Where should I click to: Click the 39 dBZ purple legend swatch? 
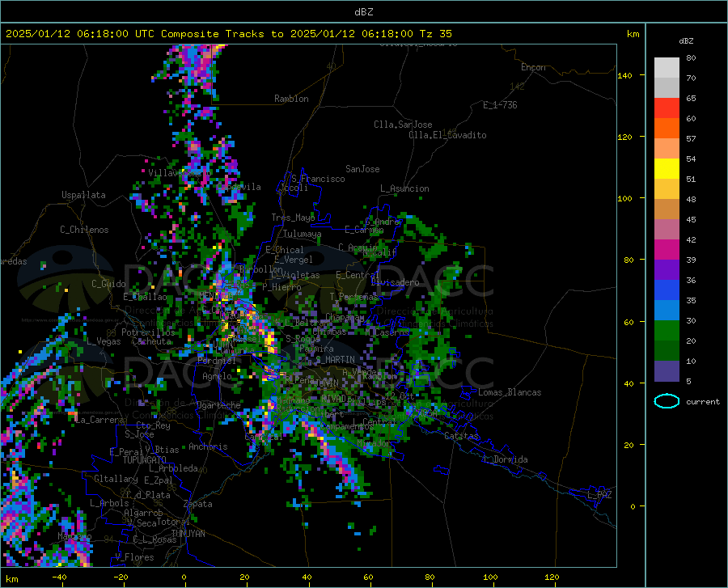pyautogui.click(x=667, y=270)
